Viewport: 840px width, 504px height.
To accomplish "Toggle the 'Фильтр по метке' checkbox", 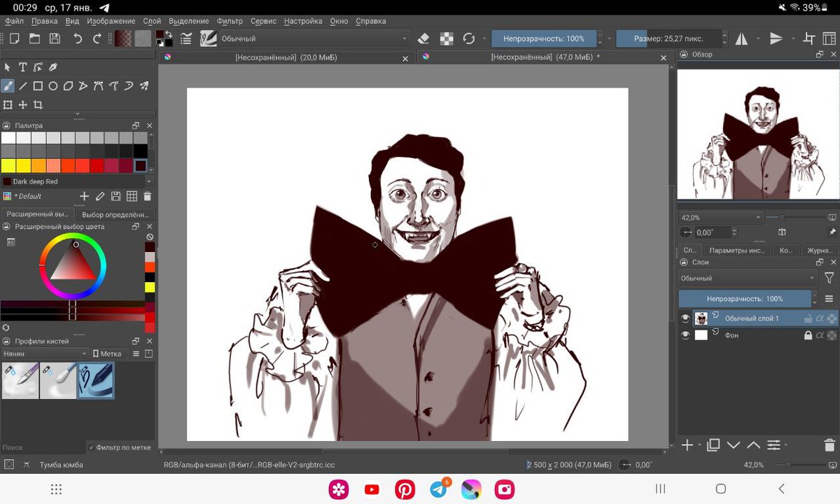I will (x=91, y=447).
